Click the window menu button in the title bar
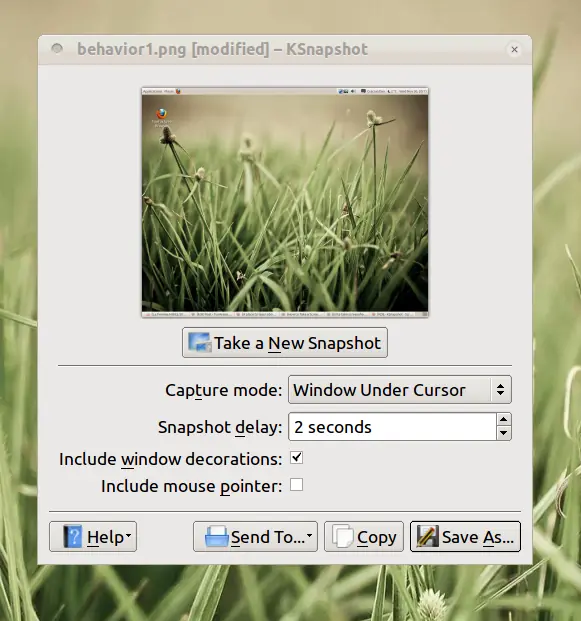This screenshot has height=621, width=581. click(x=57, y=49)
